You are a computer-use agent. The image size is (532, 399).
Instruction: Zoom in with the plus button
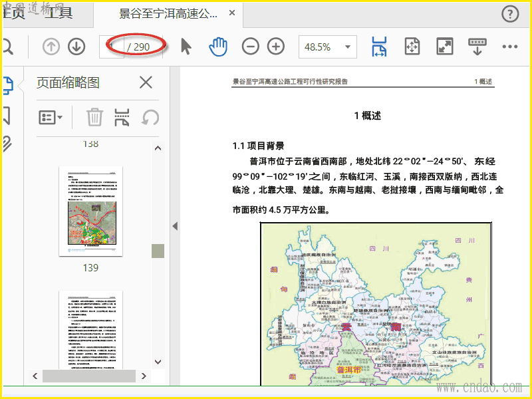click(276, 47)
